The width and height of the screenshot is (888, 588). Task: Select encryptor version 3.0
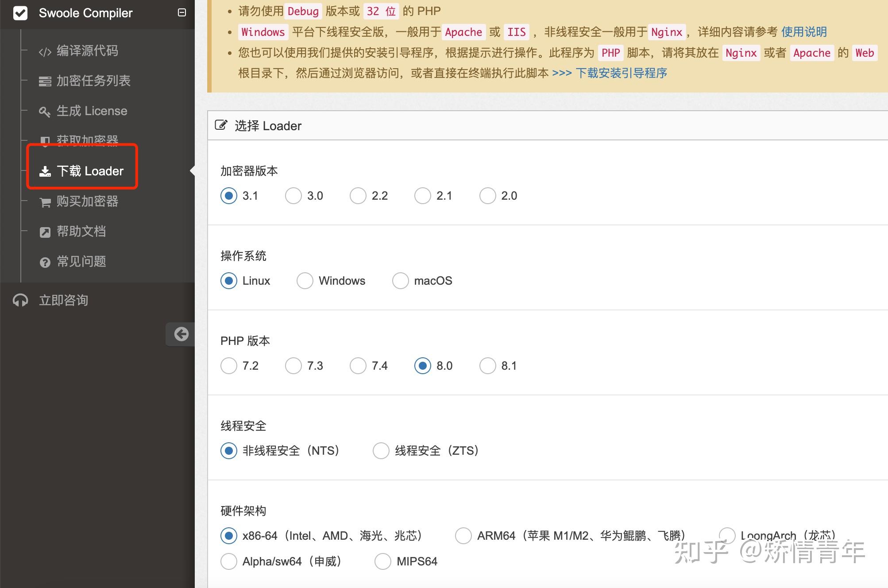[293, 195]
